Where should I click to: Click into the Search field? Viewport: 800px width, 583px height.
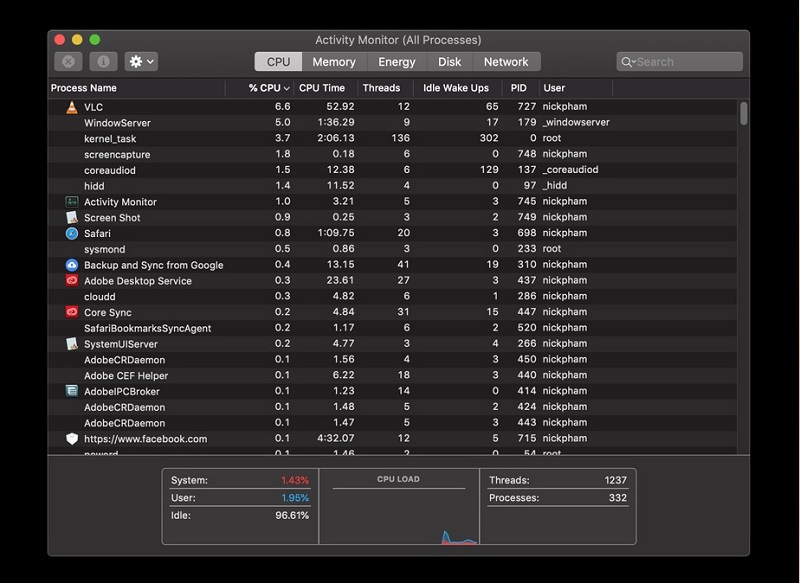(680, 62)
